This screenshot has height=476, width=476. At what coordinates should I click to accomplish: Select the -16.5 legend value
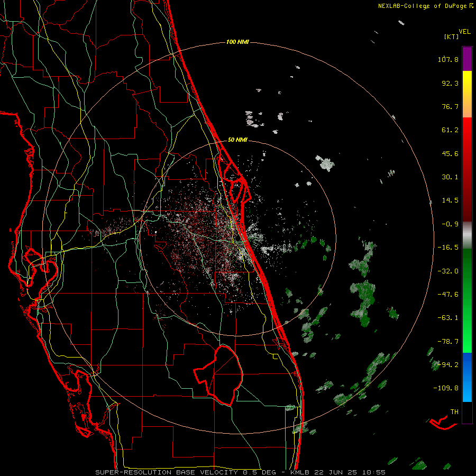tap(448, 248)
